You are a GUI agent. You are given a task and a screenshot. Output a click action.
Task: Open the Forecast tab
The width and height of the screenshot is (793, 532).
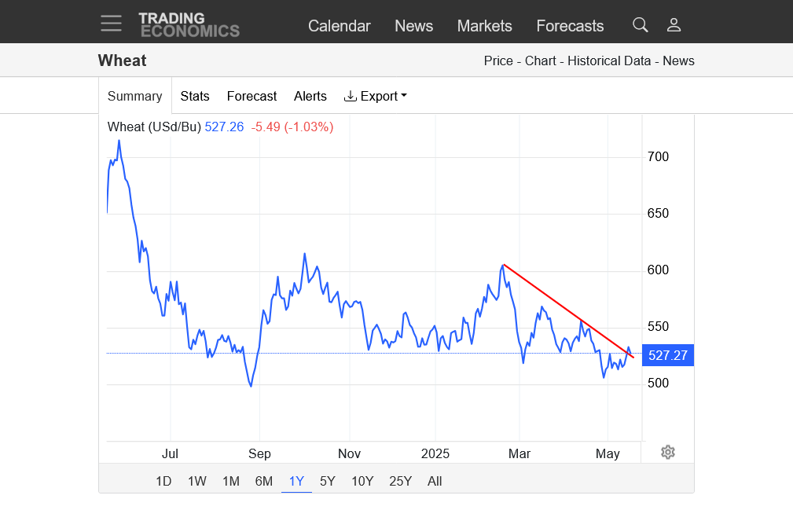(251, 96)
